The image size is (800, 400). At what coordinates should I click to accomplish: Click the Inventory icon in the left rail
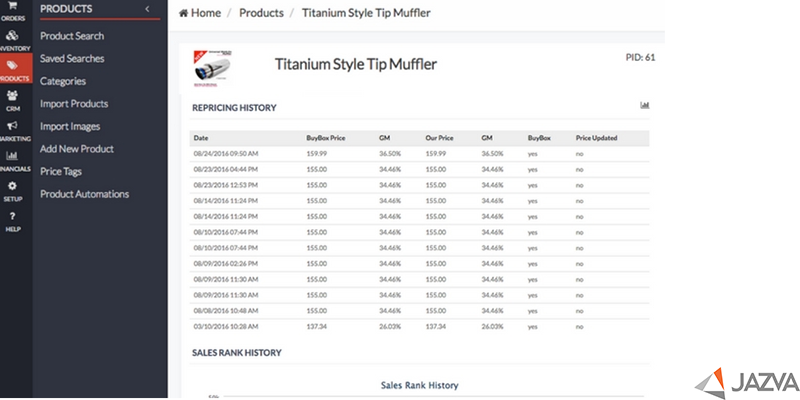(x=14, y=39)
